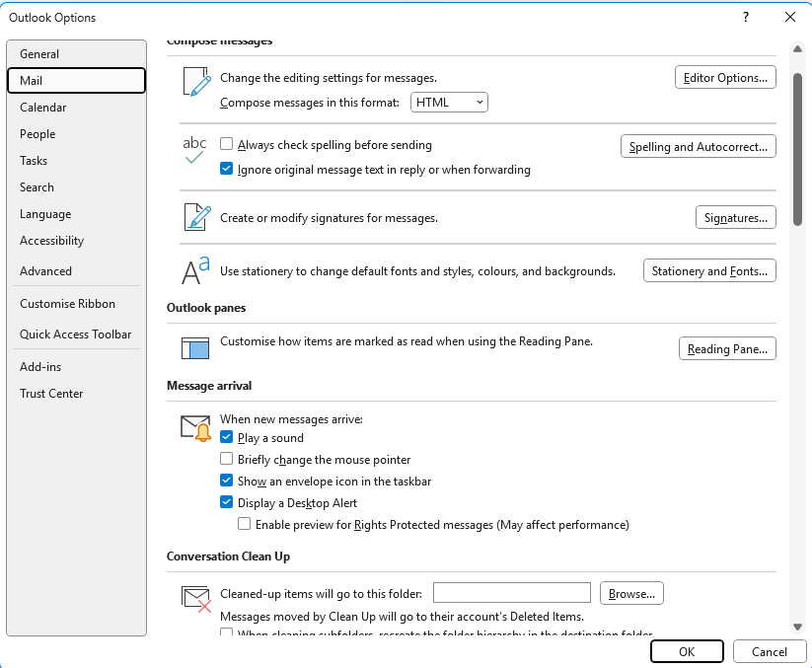The width and height of the screenshot is (812, 668).
Task: Enable Always check spelling before sending
Action: point(226,143)
